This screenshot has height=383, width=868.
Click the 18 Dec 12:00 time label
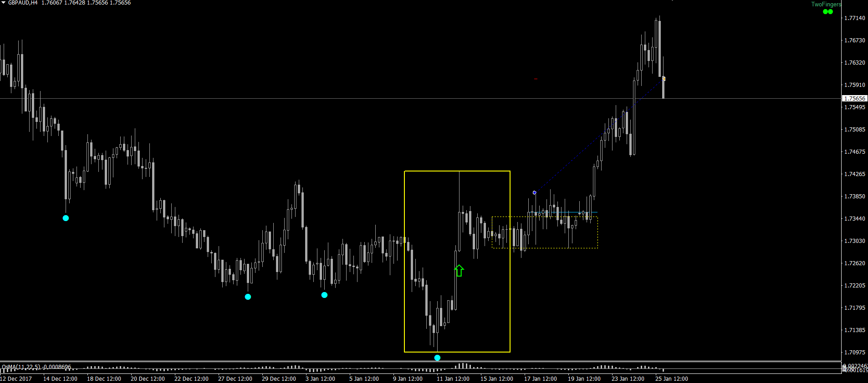pyautogui.click(x=104, y=379)
